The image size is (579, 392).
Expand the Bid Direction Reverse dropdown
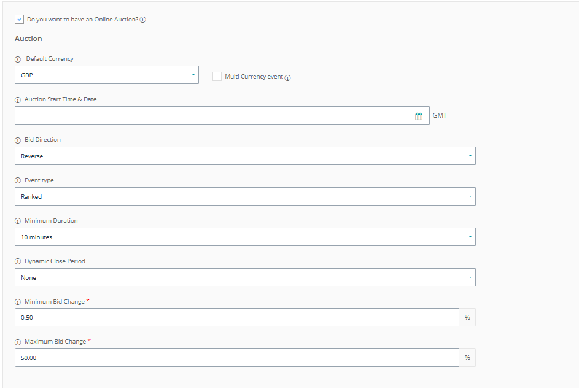244,156
